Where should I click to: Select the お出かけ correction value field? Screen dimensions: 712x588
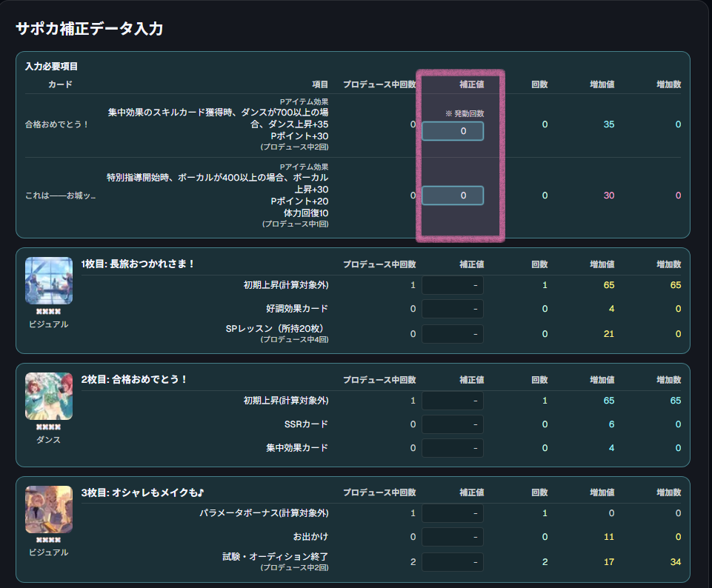pos(453,536)
